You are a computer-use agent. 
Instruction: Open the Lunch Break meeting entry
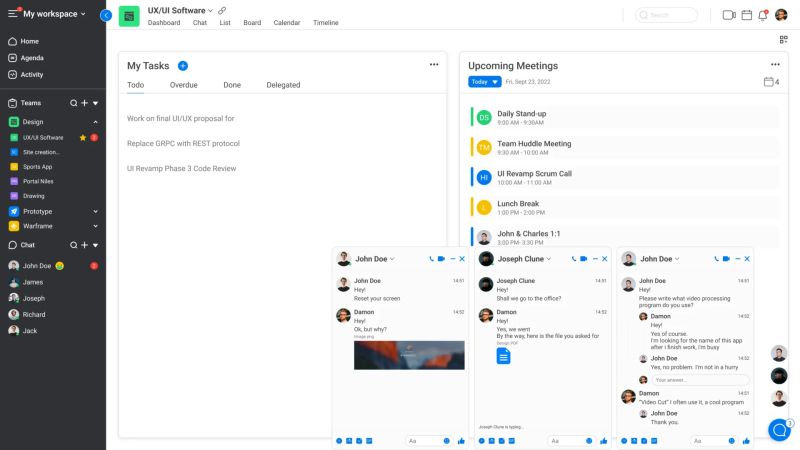click(x=624, y=207)
